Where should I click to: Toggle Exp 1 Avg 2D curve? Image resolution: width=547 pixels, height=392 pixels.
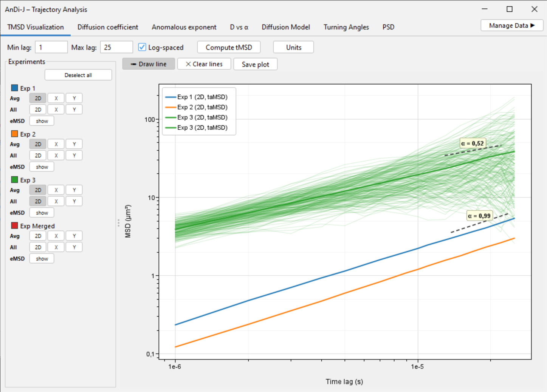tap(38, 98)
